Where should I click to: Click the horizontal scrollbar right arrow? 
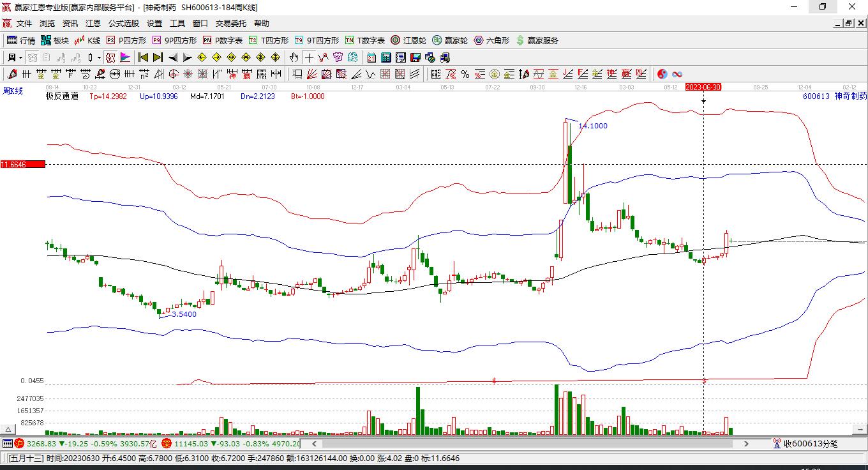tap(746, 443)
